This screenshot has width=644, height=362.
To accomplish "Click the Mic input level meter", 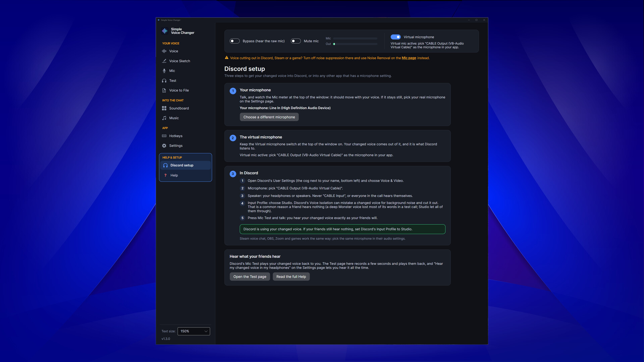I will (355, 39).
